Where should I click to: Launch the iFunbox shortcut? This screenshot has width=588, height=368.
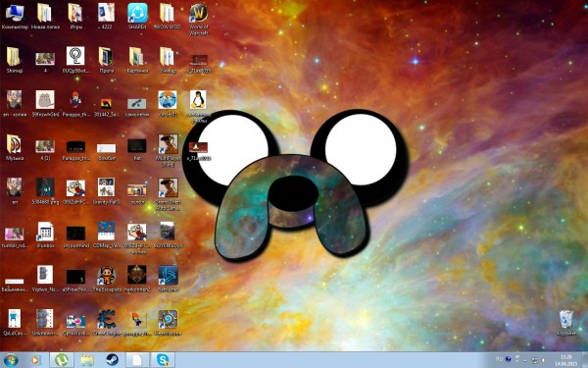[45, 236]
